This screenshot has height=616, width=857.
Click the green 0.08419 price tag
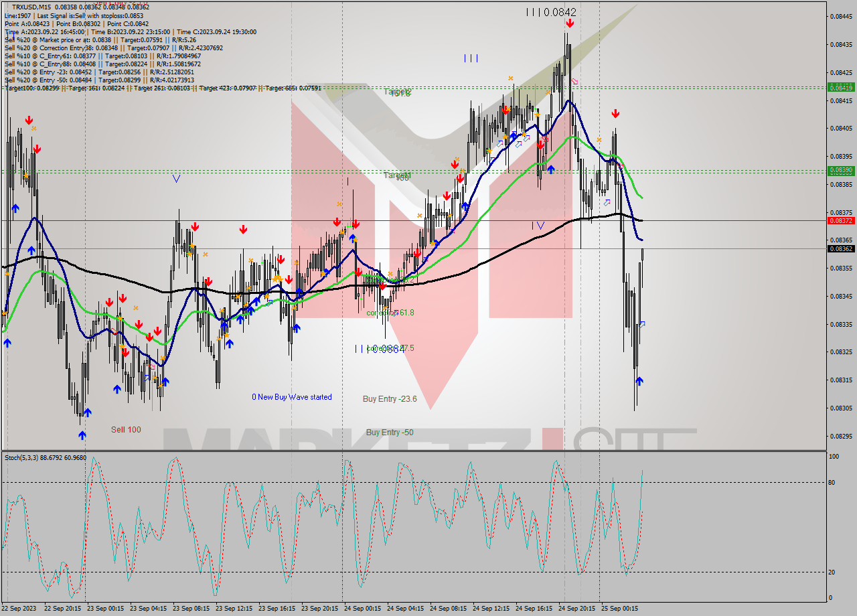point(841,88)
